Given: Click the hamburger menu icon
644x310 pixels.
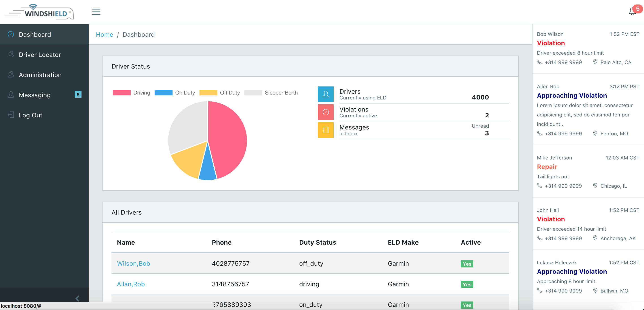Looking at the screenshot, I should [96, 12].
